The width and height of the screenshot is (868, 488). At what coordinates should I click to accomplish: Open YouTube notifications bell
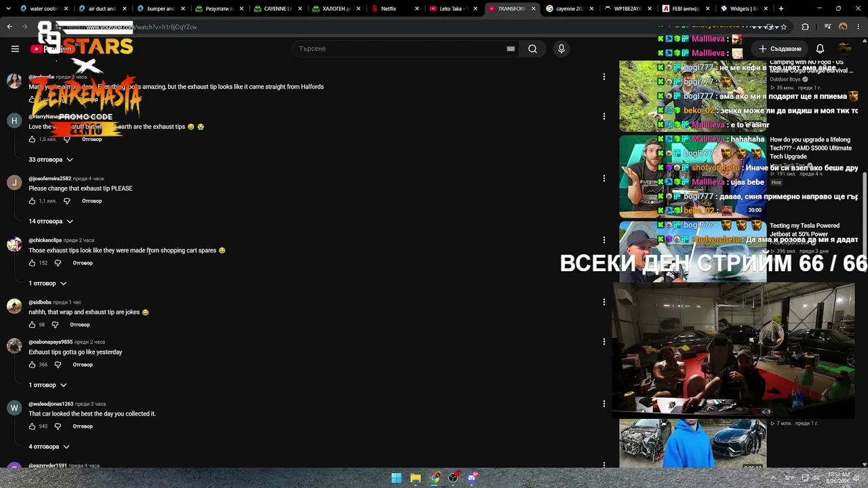820,49
